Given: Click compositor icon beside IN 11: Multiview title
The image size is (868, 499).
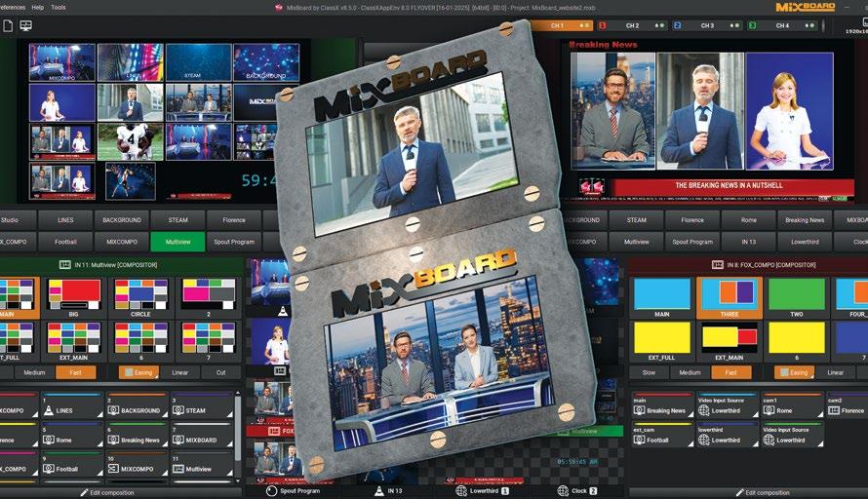Looking at the screenshot, I should tap(64, 265).
